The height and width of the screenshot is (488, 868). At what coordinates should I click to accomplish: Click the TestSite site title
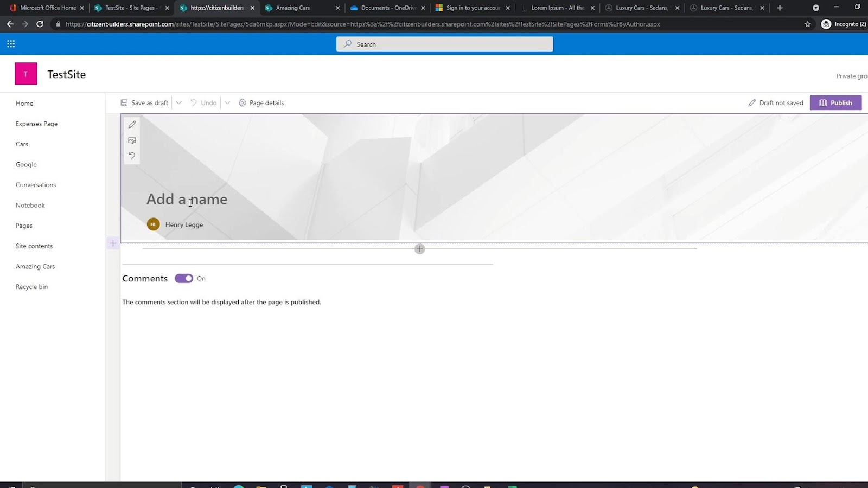pos(66,74)
